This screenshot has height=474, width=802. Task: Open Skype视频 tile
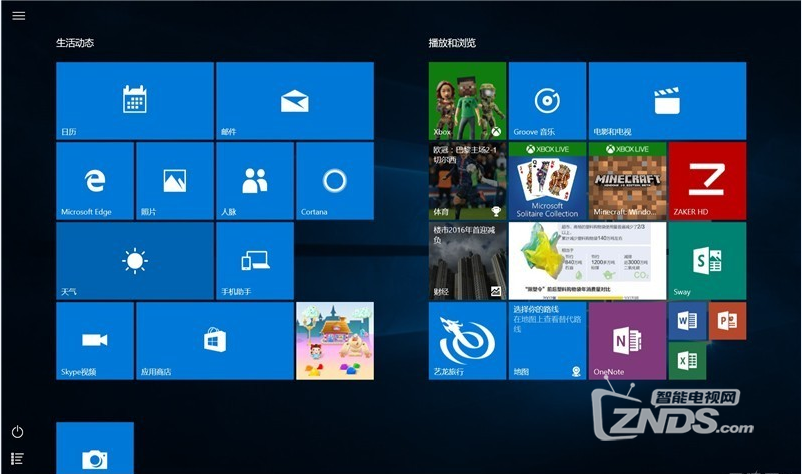pos(94,340)
